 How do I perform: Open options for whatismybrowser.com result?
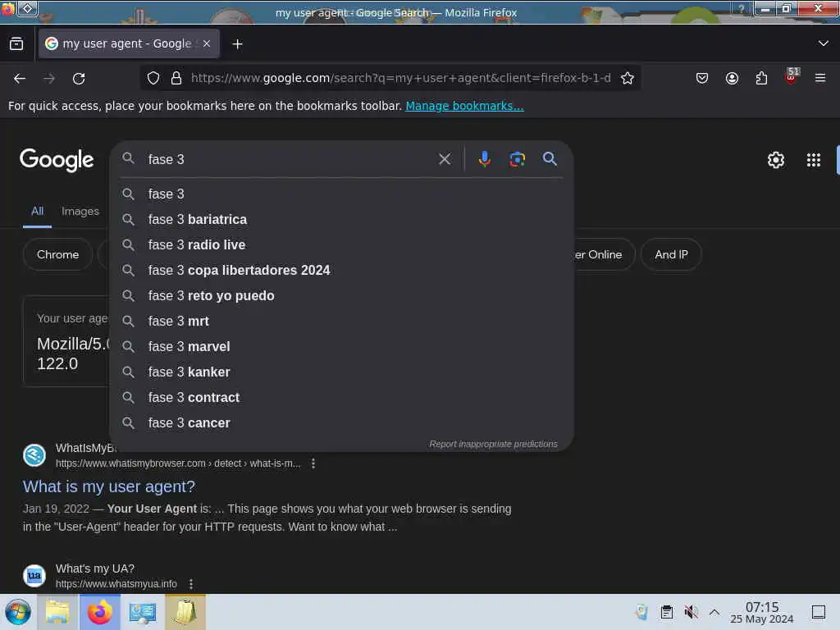click(x=313, y=463)
